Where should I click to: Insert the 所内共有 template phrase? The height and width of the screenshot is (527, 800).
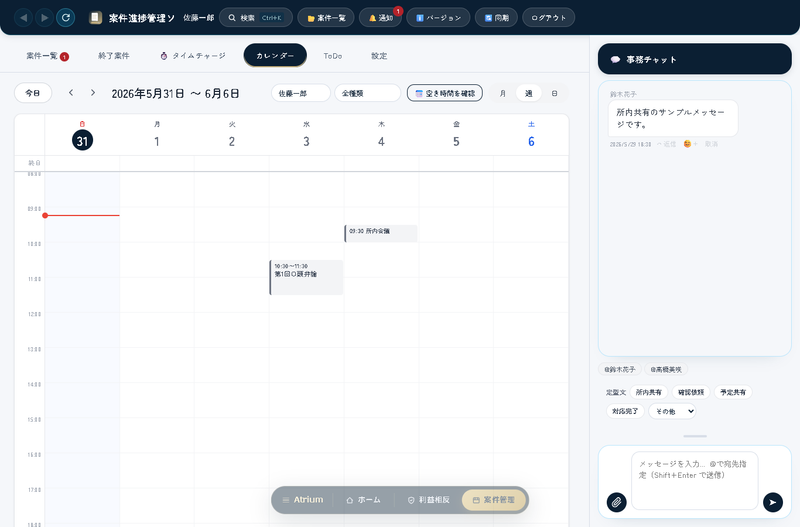[648, 392]
